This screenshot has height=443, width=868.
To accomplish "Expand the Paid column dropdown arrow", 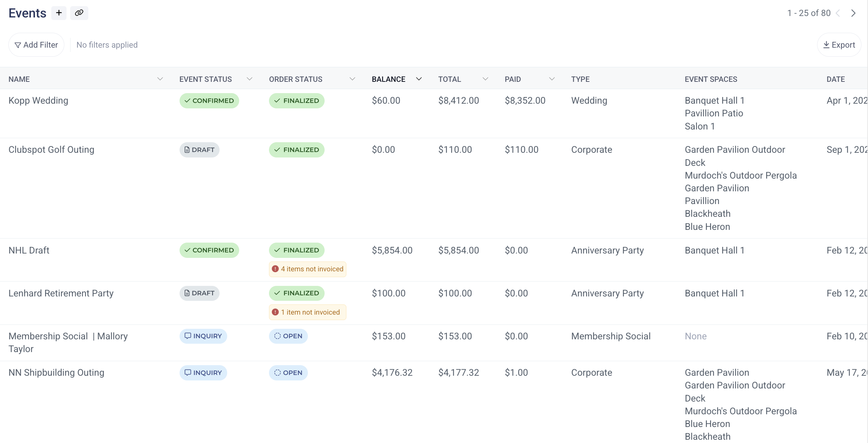I will [551, 79].
